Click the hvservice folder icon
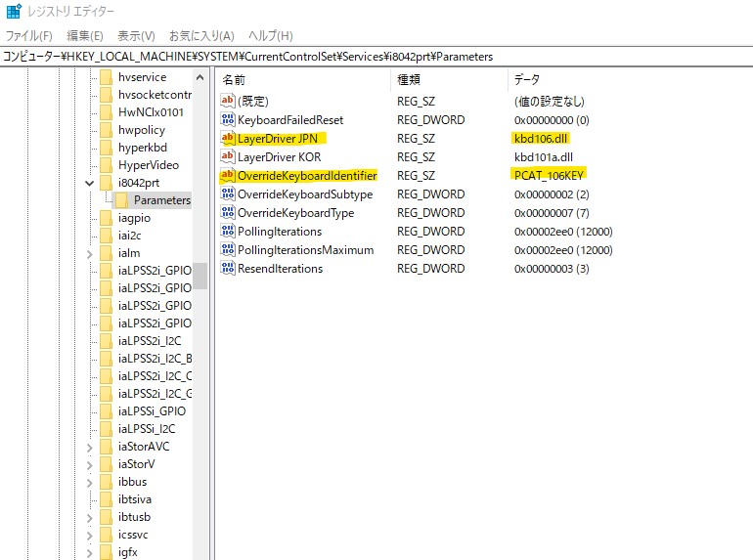 [107, 77]
